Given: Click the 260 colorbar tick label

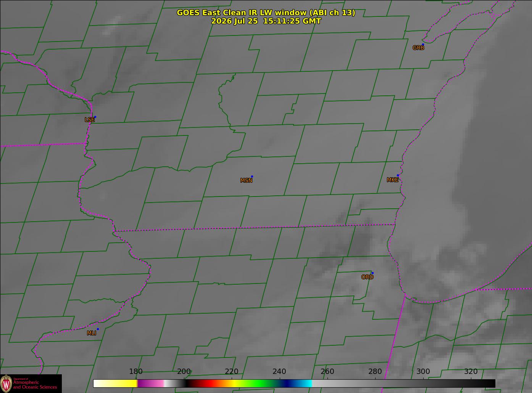Looking at the screenshot, I should click(327, 372).
